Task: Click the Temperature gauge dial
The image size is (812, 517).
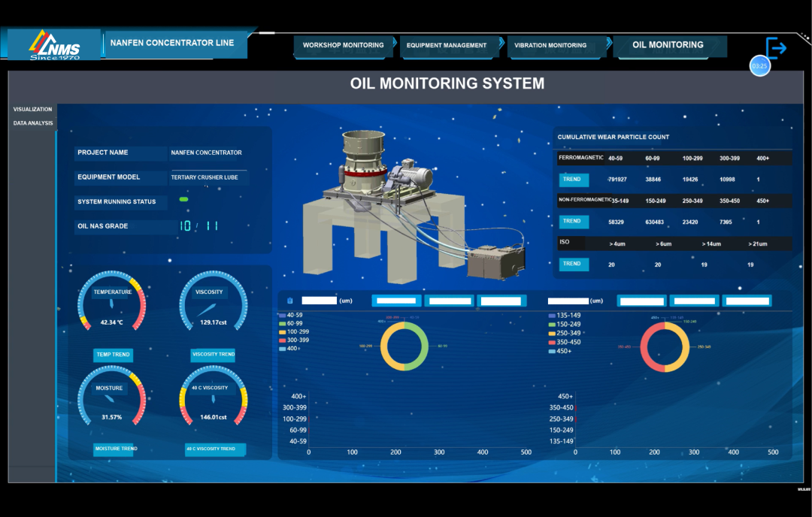Action: 112,301
